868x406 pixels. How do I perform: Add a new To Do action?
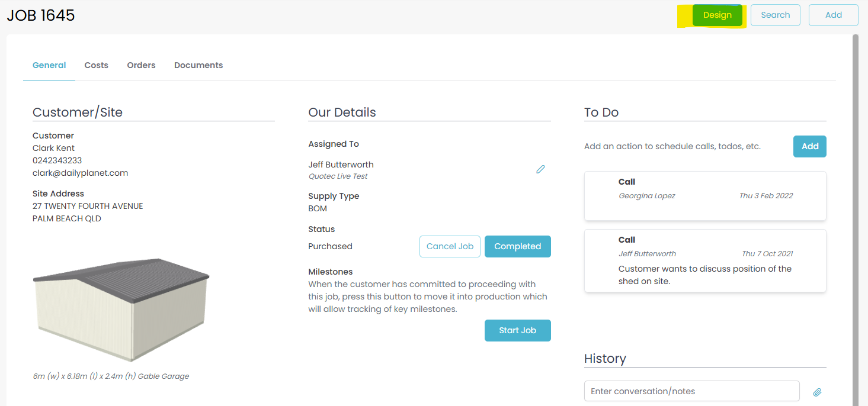[x=809, y=147]
